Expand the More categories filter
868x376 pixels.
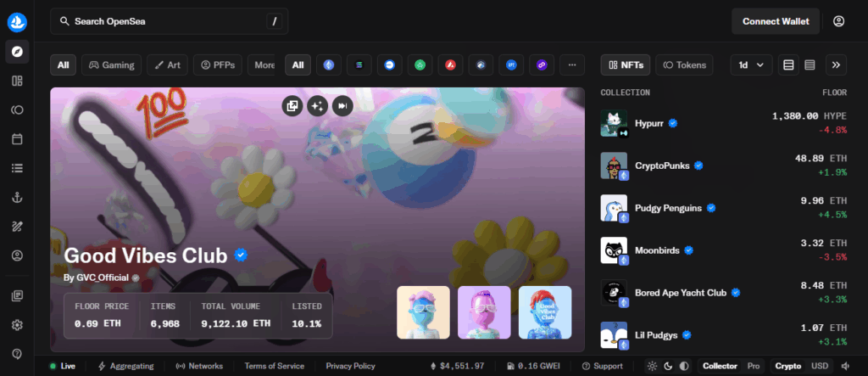click(264, 65)
